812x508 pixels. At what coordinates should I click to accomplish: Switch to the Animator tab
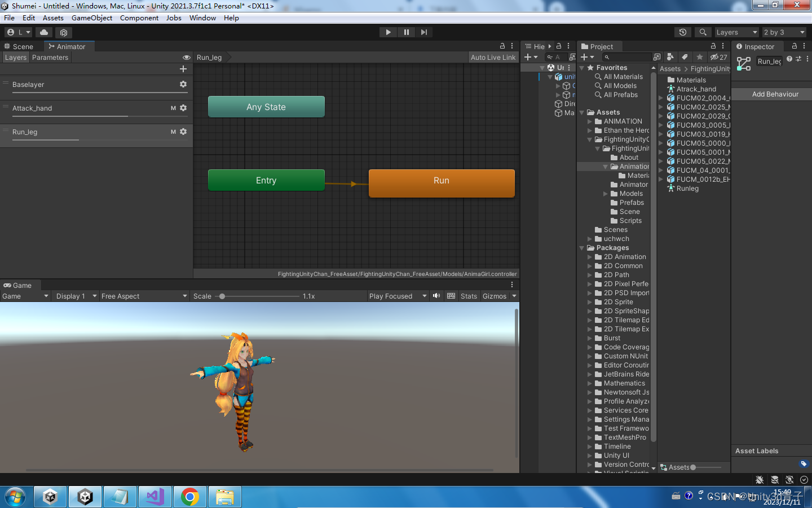(x=67, y=46)
